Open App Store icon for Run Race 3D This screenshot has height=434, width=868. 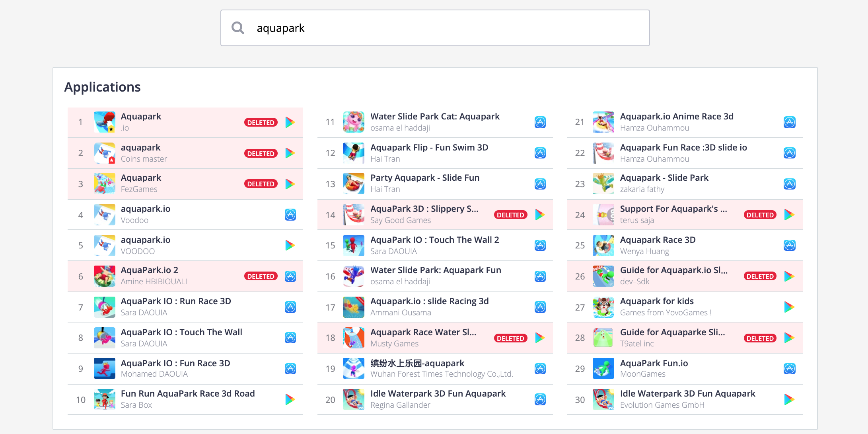point(290,307)
